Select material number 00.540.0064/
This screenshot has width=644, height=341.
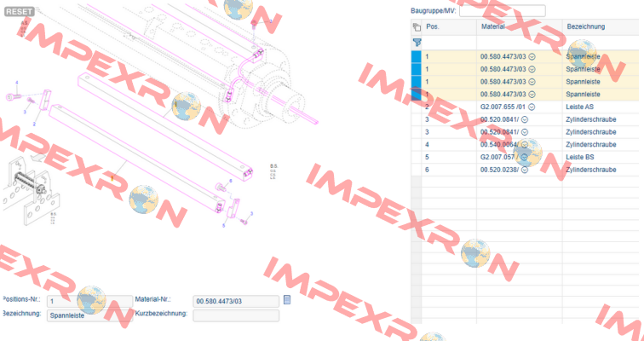click(499, 145)
